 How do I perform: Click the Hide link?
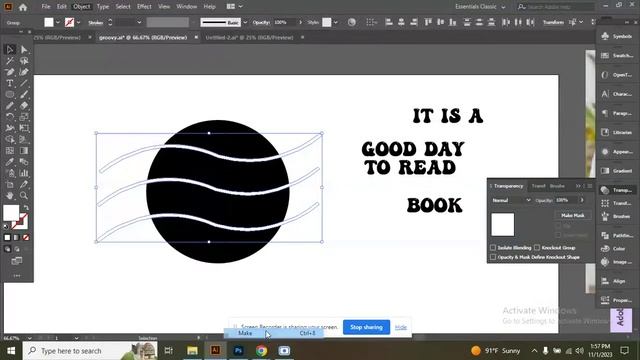[401, 327]
